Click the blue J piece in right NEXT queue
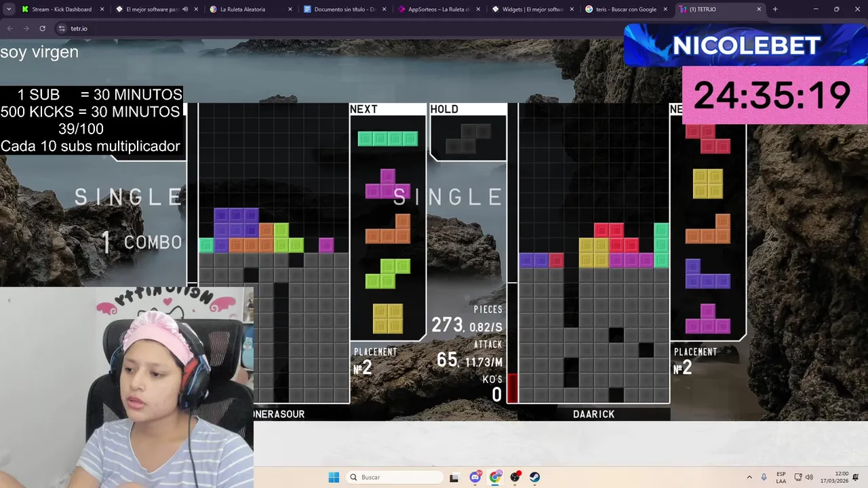Screen dimensions: 868x488 click(x=708, y=273)
